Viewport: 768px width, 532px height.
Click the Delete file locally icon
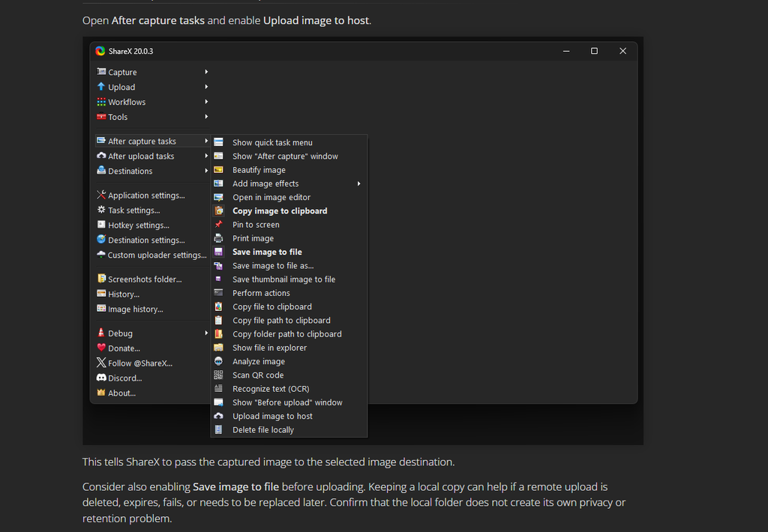[218, 429]
